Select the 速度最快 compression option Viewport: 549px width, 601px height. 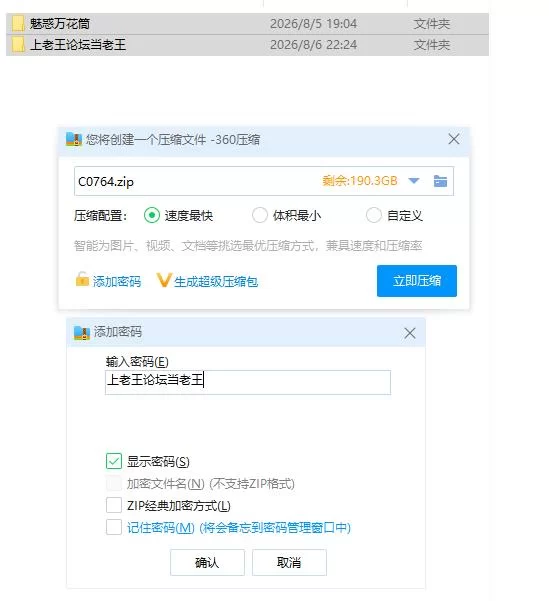click(x=151, y=215)
